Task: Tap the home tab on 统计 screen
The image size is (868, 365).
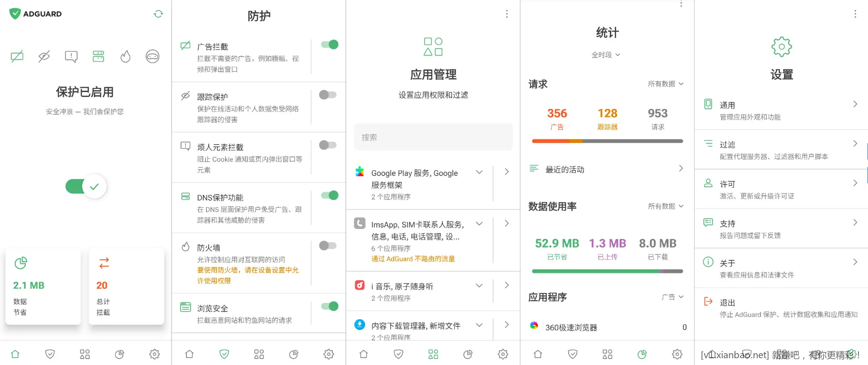Action: 538,354
